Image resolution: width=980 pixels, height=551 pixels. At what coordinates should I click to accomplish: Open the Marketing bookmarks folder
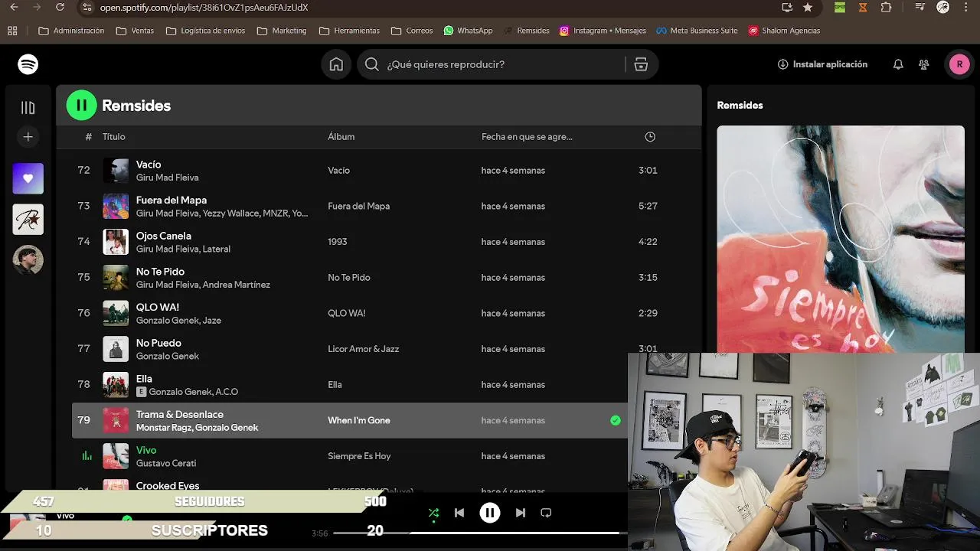click(x=282, y=31)
